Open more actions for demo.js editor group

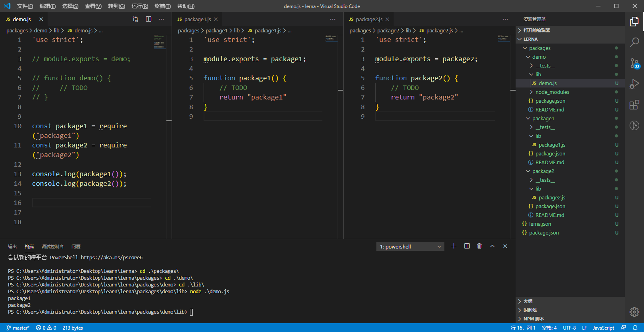point(161,19)
